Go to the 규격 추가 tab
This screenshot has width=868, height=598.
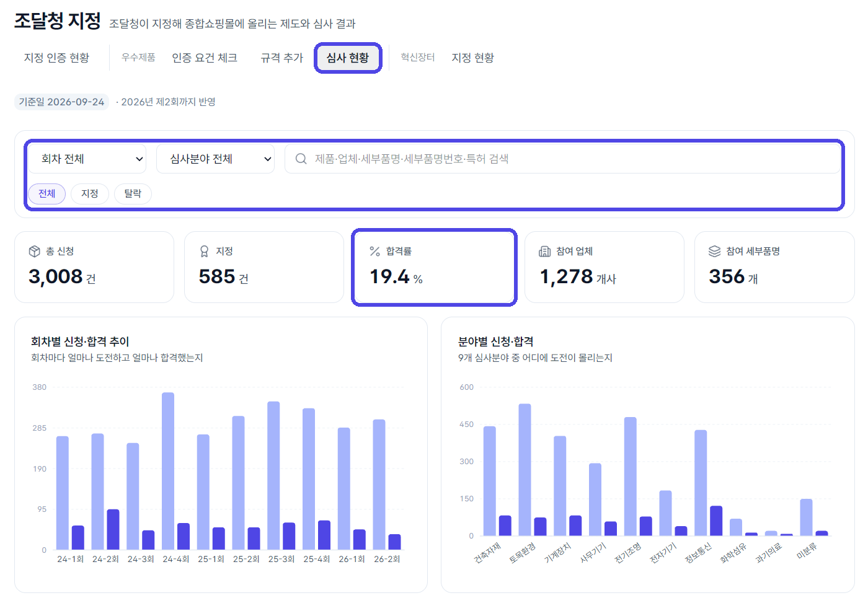[x=282, y=58]
